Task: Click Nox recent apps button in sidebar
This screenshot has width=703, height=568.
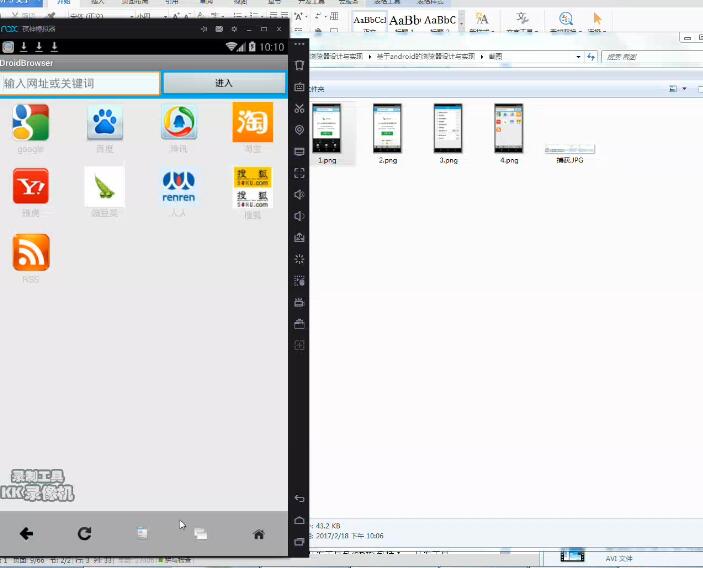Action: tap(299, 542)
